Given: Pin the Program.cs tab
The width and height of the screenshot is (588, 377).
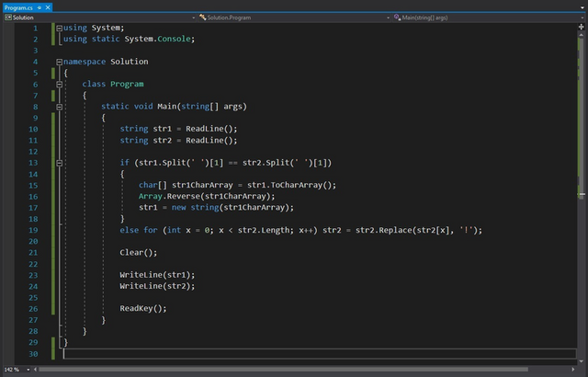Looking at the screenshot, I should (40, 7).
